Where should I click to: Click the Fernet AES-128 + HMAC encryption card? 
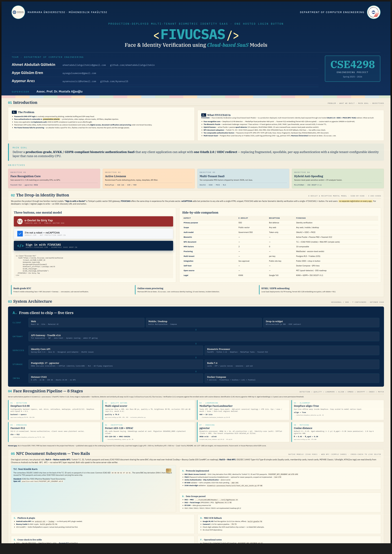(x=149, y=432)
